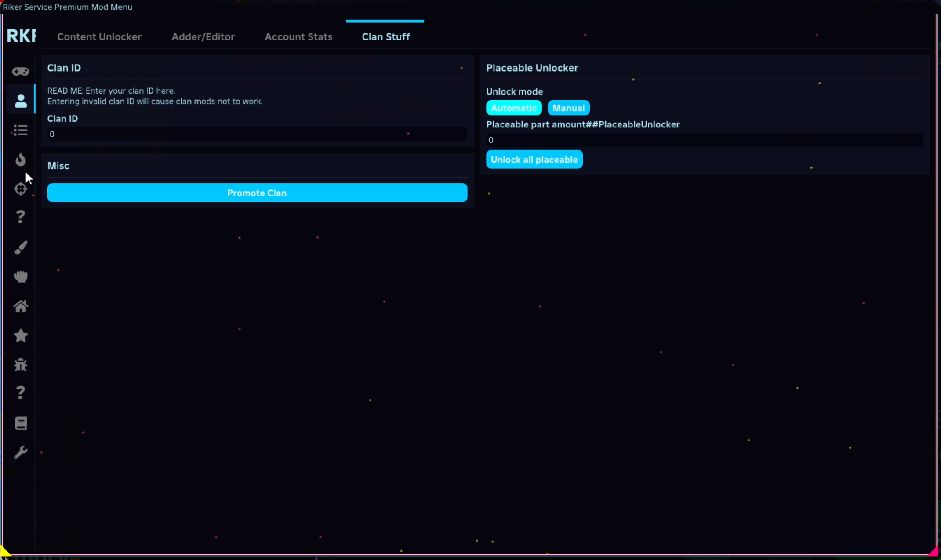
Task: Click Unlock all placeable button
Action: (x=534, y=160)
